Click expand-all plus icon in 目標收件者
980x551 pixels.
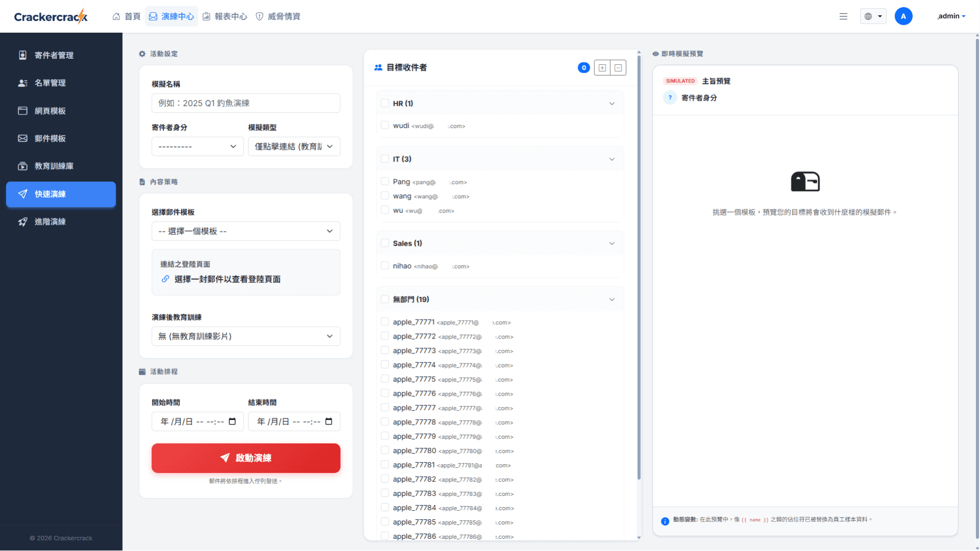(602, 68)
